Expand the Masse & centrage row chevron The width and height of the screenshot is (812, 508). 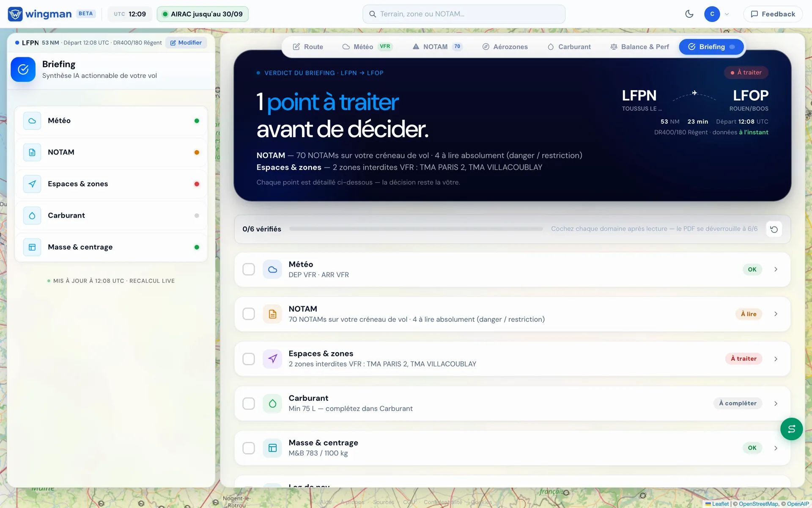(776, 448)
